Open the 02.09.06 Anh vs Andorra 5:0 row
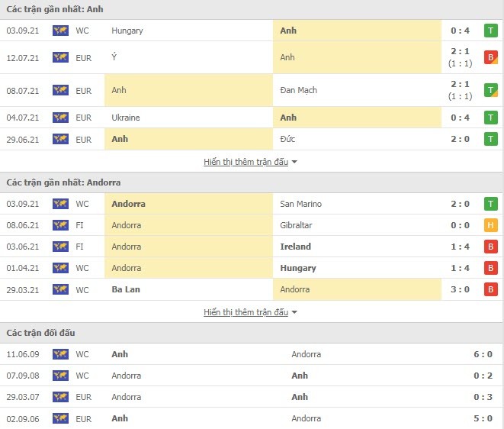Screen dimensions: 504x429 [x=252, y=418]
